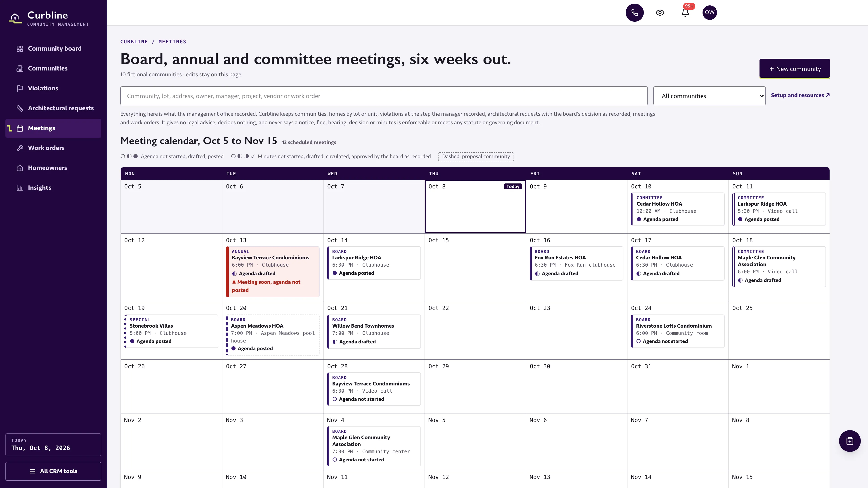The image size is (868, 488).
Task: Click the Today date box in sidebar
Action: tap(53, 445)
